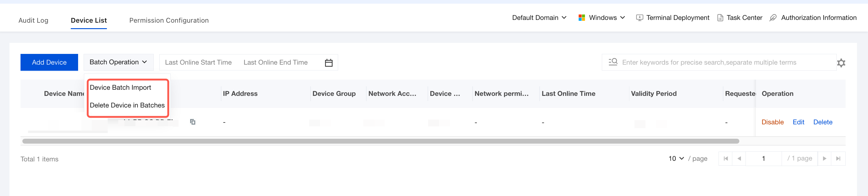Open Authorization Information
This screenshot has height=196, width=868.
813,18
